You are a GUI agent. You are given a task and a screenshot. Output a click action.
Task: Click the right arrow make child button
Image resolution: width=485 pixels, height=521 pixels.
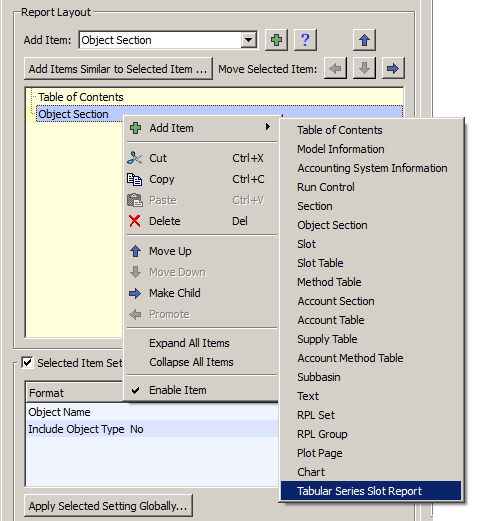click(x=393, y=68)
